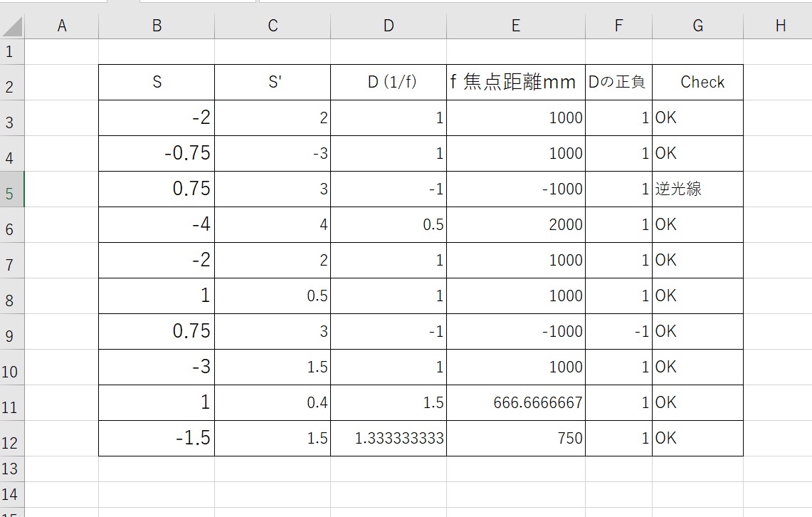Select cell G3 reading OK

click(697, 118)
